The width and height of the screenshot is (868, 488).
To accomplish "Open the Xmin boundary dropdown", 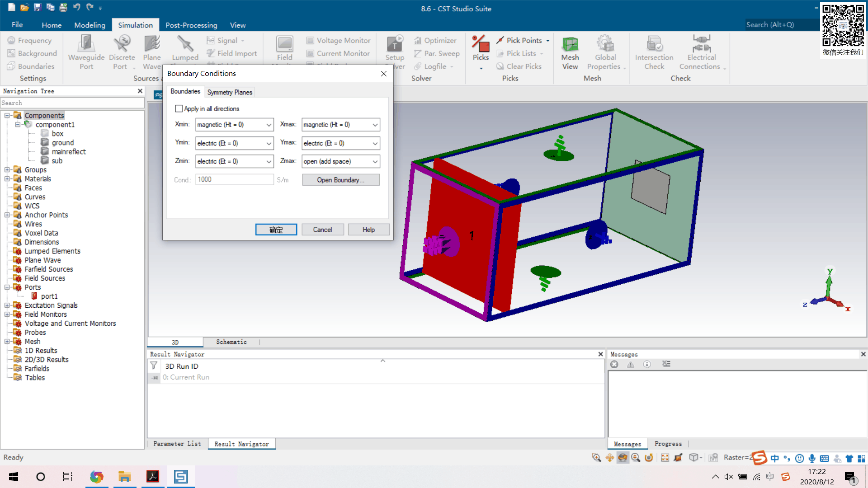I will point(269,125).
